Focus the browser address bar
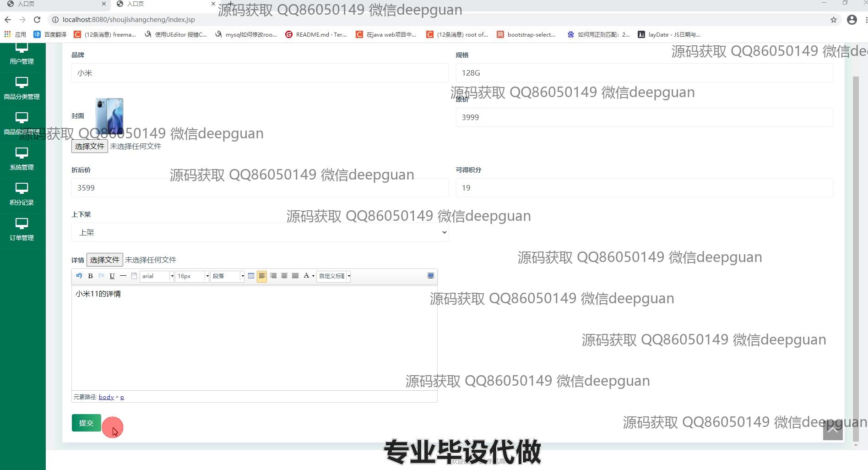The width and height of the screenshot is (868, 470). 439,20
